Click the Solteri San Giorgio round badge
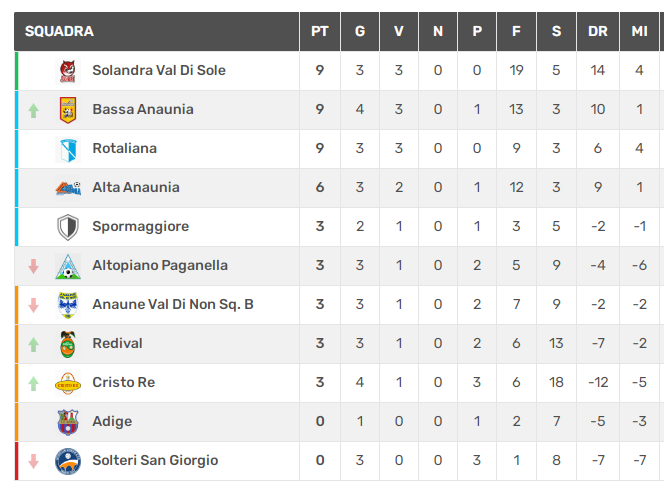 pos(68,461)
